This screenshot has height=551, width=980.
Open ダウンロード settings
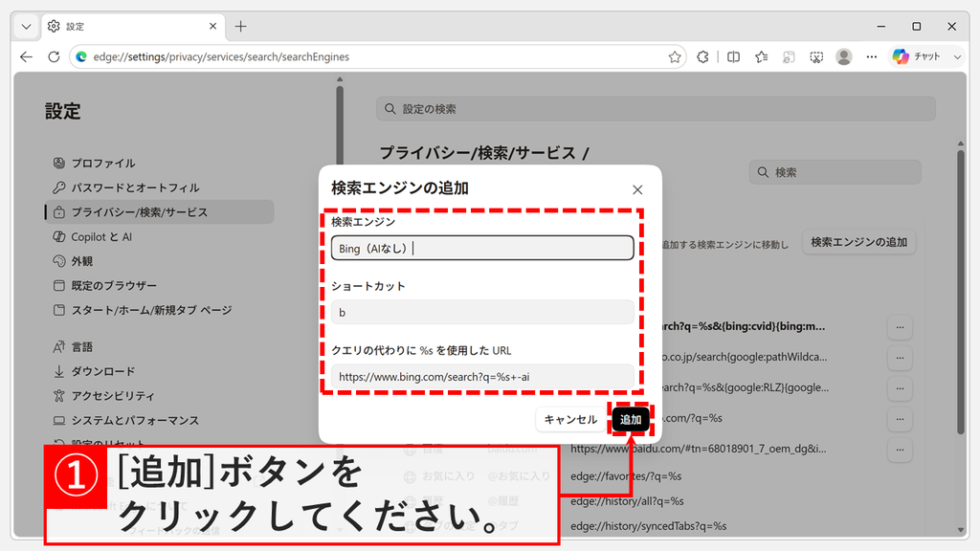[160, 371]
